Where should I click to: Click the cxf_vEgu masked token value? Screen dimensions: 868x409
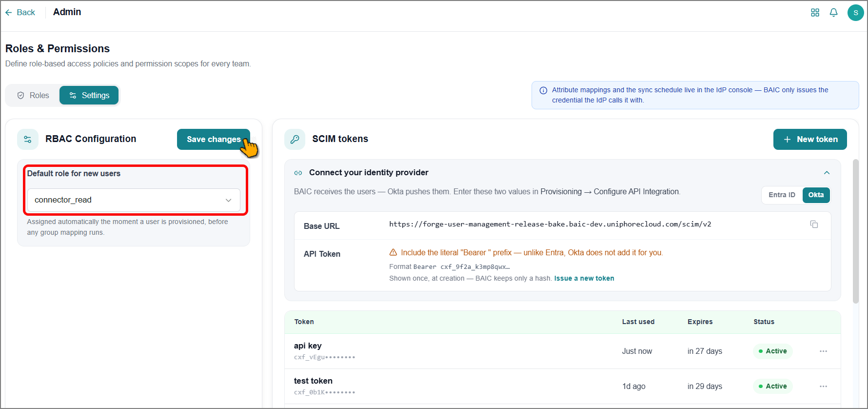click(324, 357)
